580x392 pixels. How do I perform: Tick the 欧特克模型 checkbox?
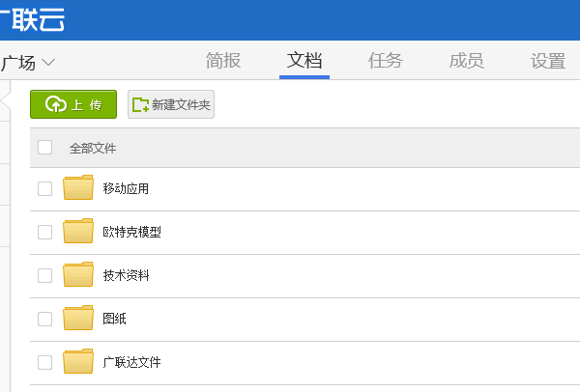click(45, 232)
